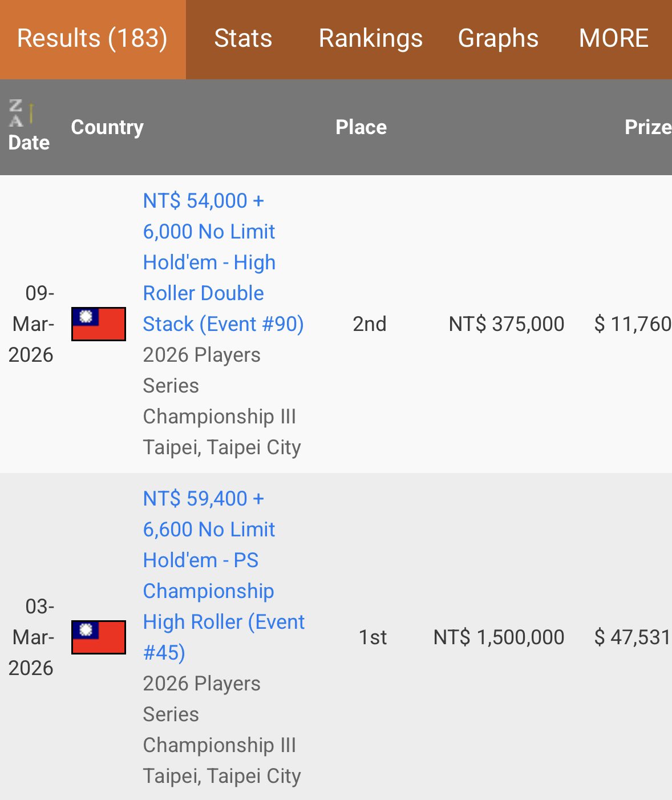Click the NT$ 375,000 prize amount

(506, 324)
